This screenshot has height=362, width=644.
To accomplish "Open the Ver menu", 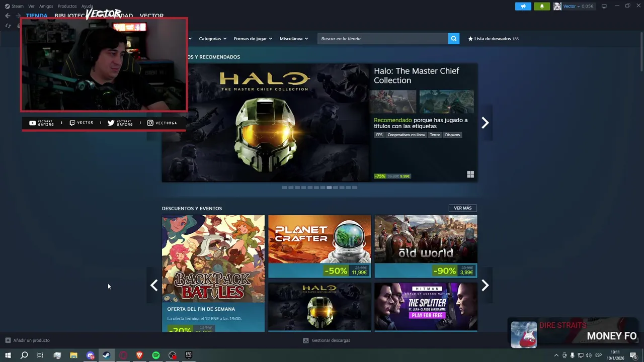I will [31, 6].
